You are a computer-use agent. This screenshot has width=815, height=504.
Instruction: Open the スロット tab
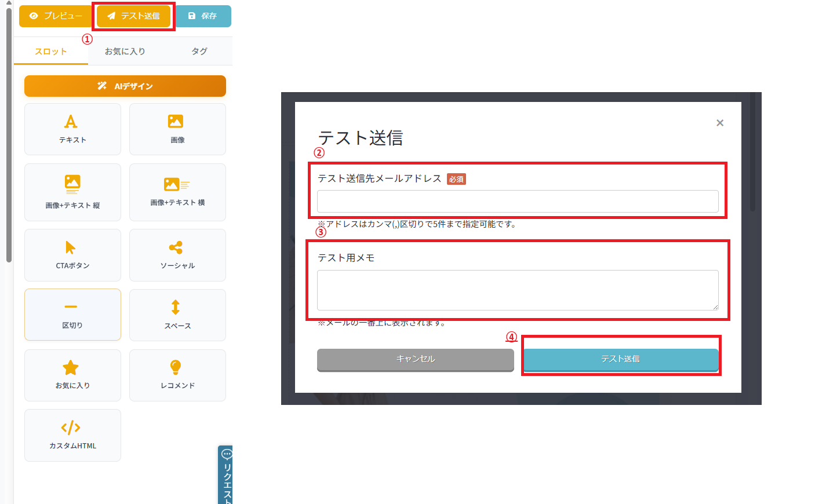click(x=51, y=51)
